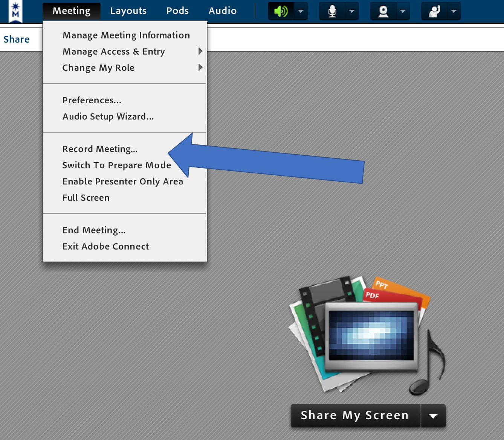
Task: Toggle Full Screen from Meeting menu
Action: click(x=86, y=198)
